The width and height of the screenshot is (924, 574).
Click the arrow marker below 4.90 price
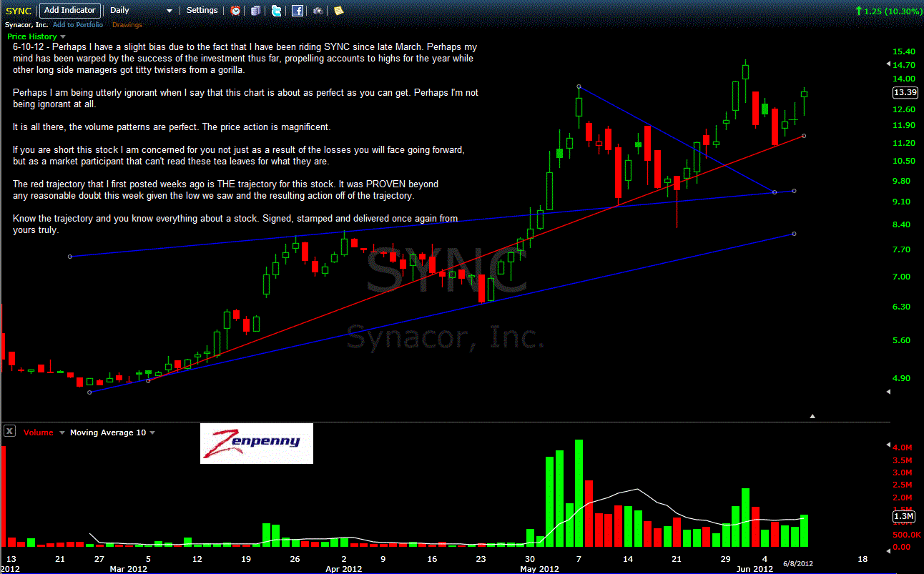point(890,392)
